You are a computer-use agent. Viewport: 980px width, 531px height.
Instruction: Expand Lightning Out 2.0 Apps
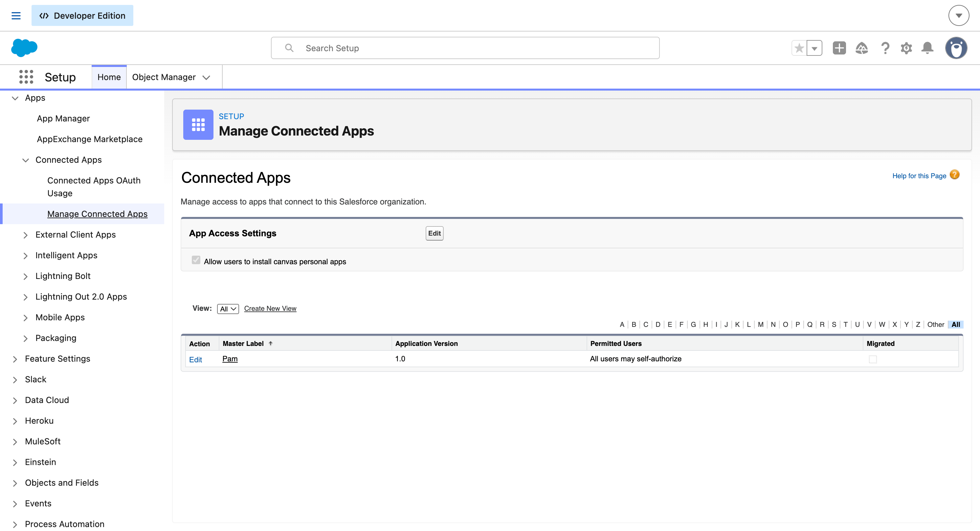pos(26,297)
